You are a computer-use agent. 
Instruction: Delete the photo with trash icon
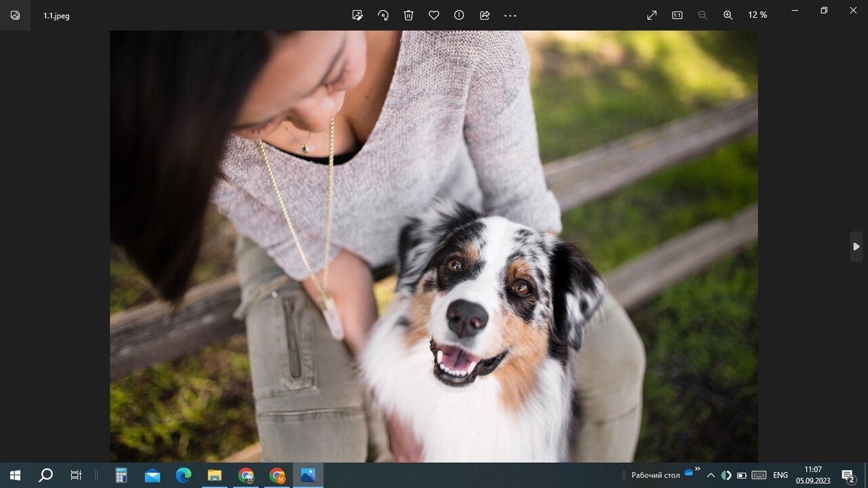408,15
